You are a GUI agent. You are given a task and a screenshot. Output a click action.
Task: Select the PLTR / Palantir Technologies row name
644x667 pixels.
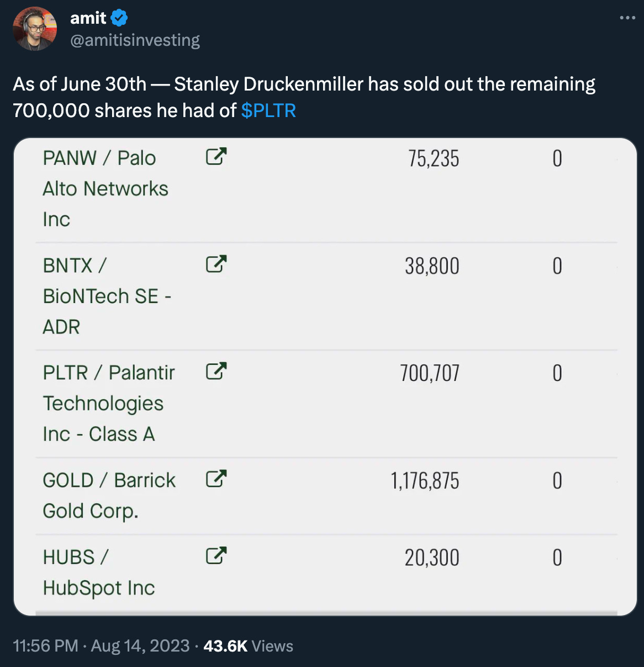pyautogui.click(x=109, y=404)
